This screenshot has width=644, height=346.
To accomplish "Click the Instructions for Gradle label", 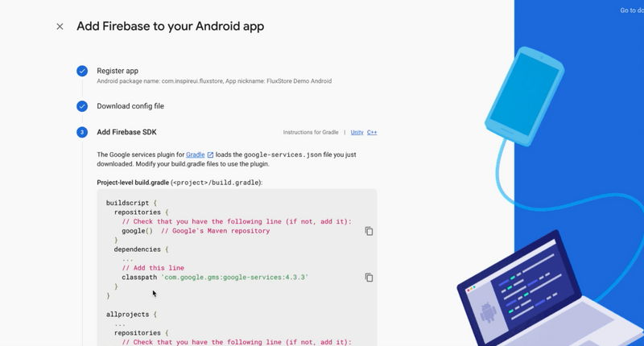I will (311, 132).
